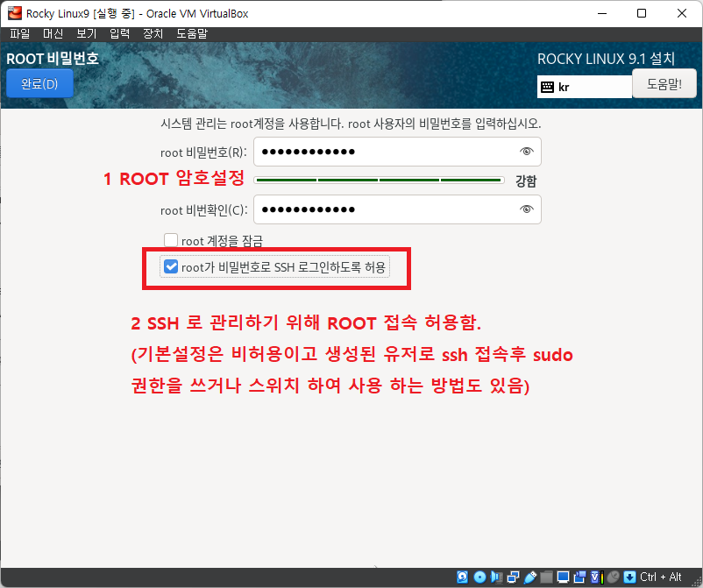
Task: Click the USB devices status icon
Action: [x=530, y=577]
